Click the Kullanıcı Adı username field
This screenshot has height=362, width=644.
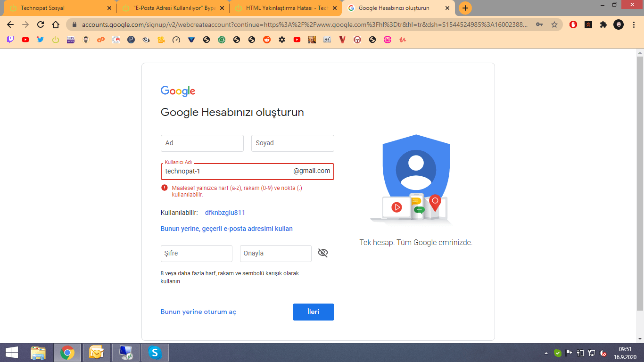tap(248, 172)
